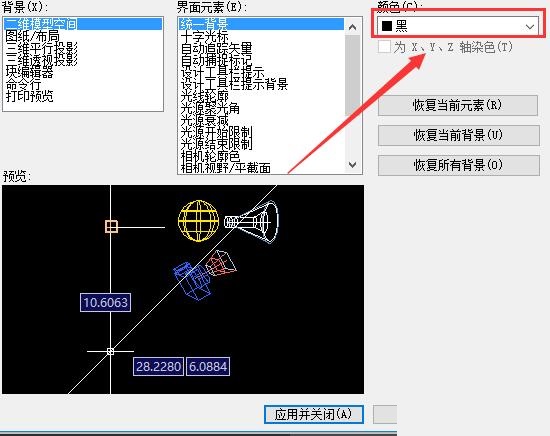Toggle 为 X、Y、Z 轴染色 checkbox
Viewport: 550px width, 436px height.
[384, 47]
